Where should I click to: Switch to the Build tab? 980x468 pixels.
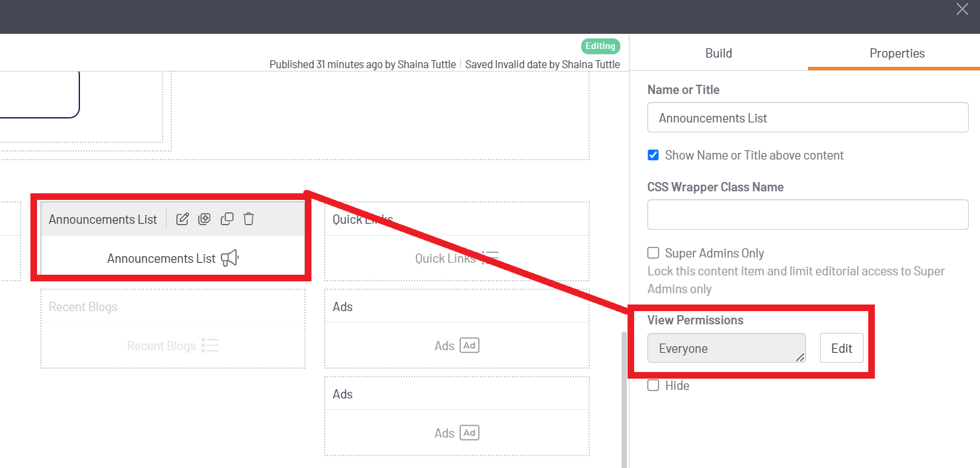pyautogui.click(x=718, y=54)
